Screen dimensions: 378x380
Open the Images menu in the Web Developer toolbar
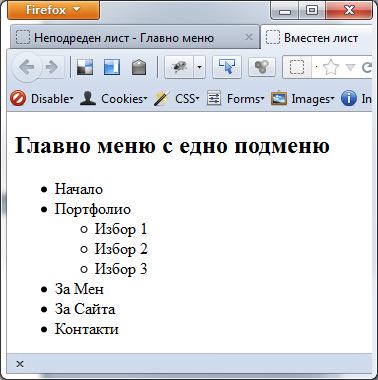pos(302,99)
